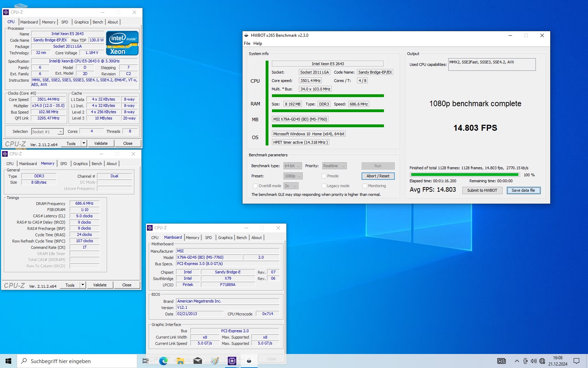
Task: Open the volume control in the system tray
Action: (533, 361)
